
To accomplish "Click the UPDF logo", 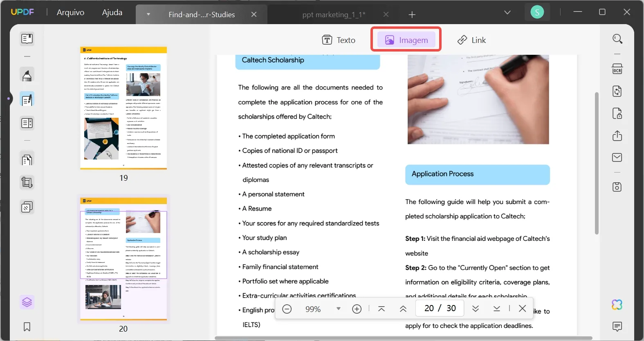I will pos(22,12).
